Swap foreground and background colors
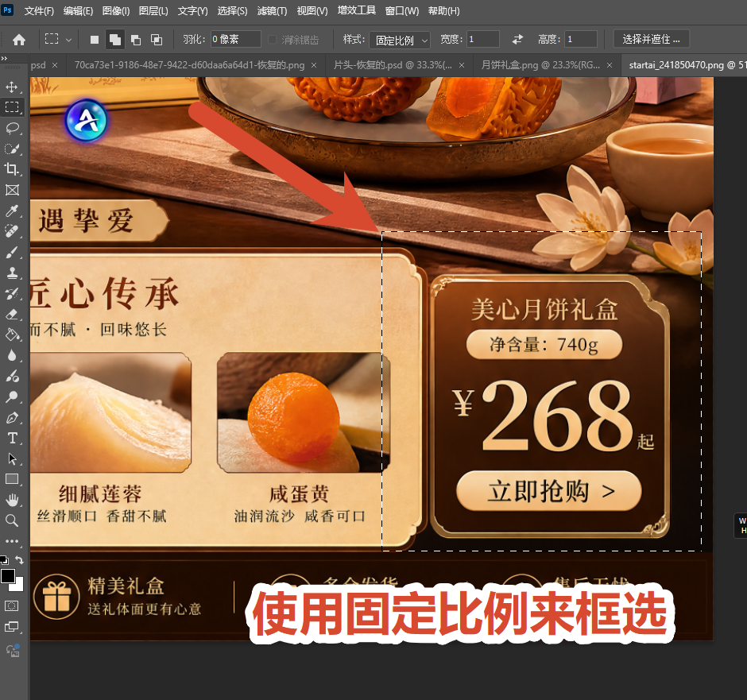Screen dimensions: 747x700 tap(20, 559)
